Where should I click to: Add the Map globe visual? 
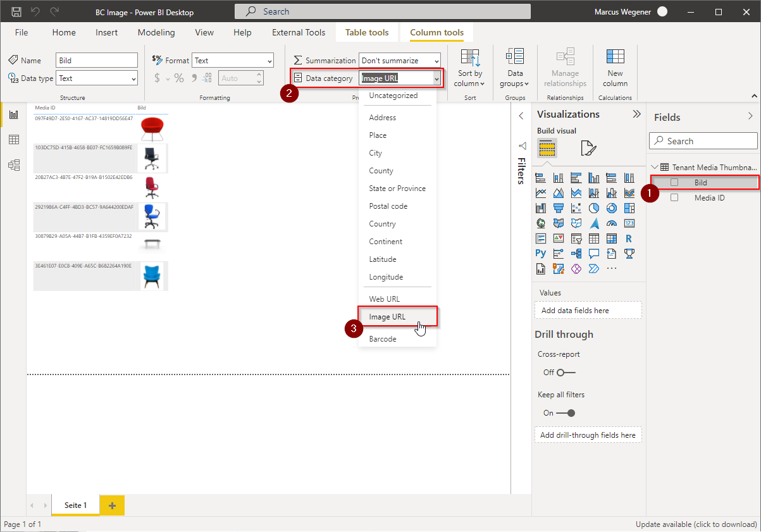(541, 223)
